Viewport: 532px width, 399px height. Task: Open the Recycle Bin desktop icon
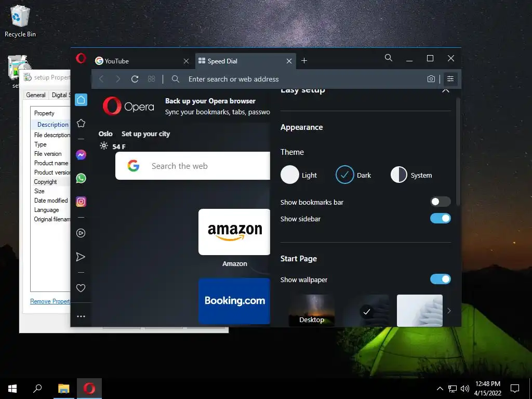20,21
